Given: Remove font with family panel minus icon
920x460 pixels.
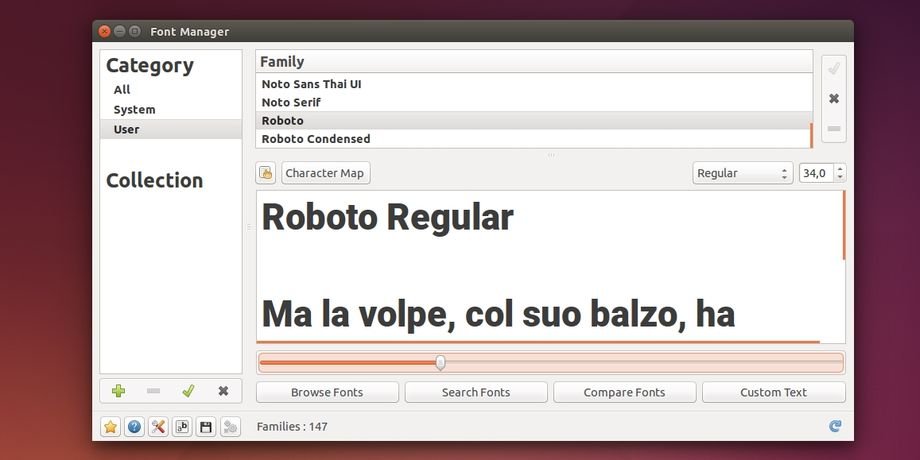Looking at the screenshot, I should pyautogui.click(x=834, y=128).
